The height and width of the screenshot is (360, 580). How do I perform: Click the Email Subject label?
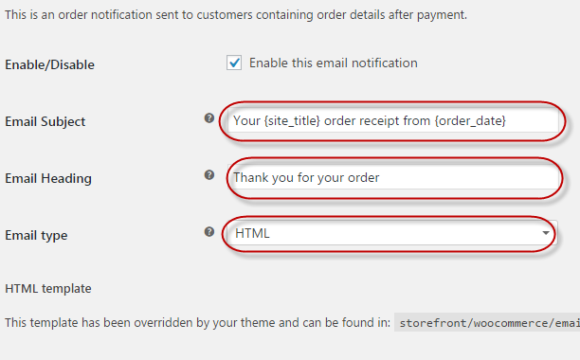click(x=45, y=121)
